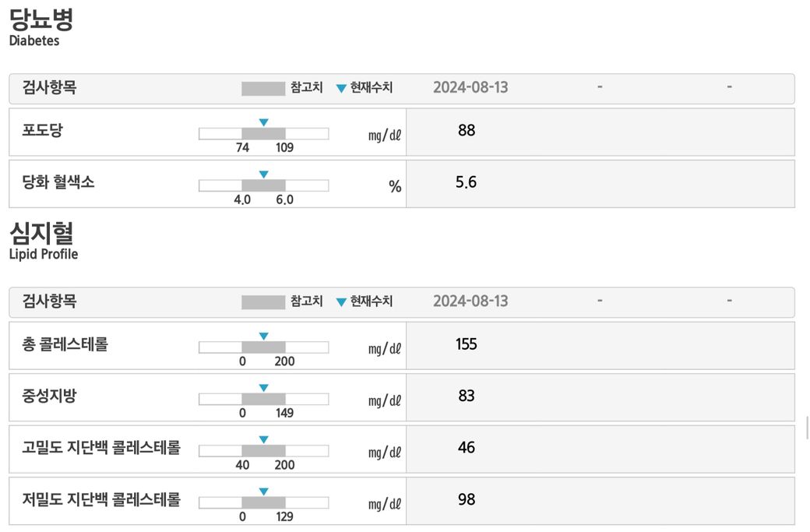The image size is (810, 532).
Task: Select the 2024-08-13 date in Diabetes header
Action: (470, 87)
